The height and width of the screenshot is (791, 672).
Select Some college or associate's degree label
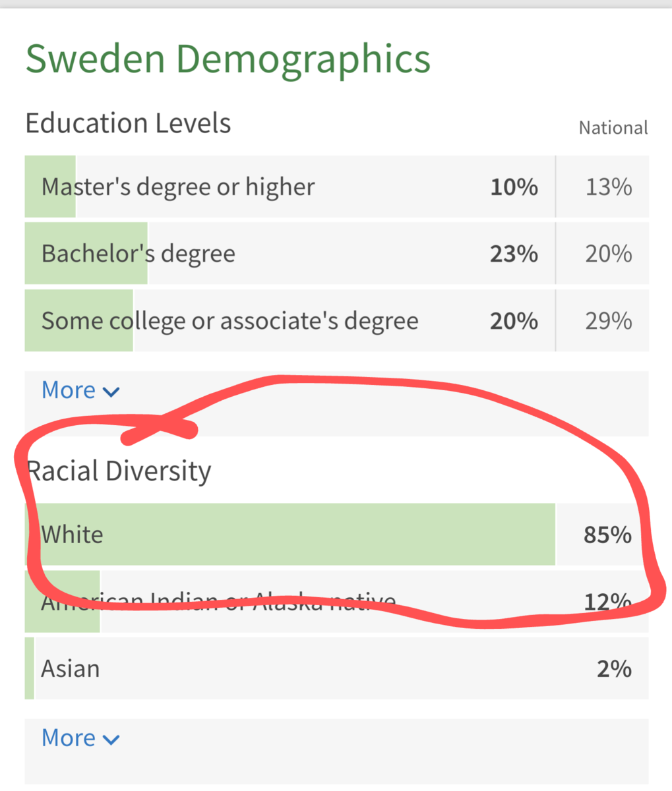coord(229,321)
